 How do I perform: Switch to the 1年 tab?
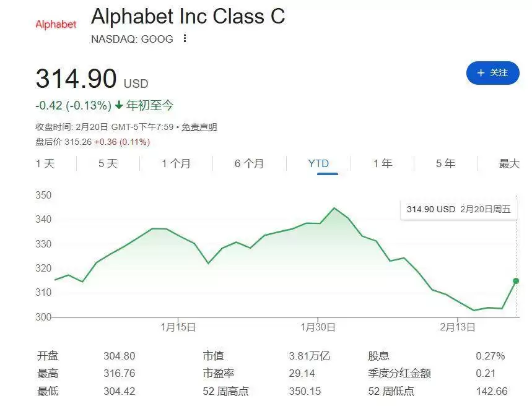pyautogui.click(x=384, y=163)
